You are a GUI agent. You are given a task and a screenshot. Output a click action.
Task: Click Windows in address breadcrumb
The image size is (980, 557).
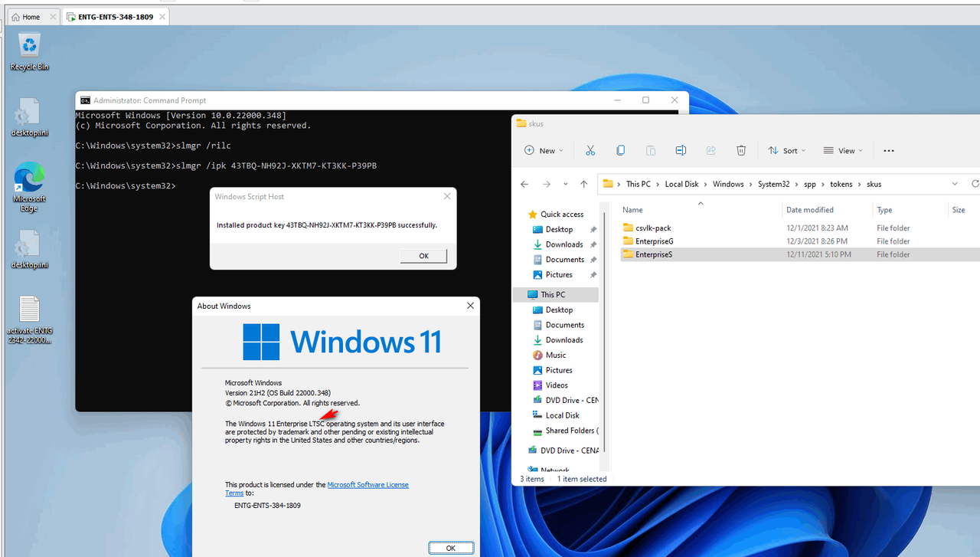point(728,184)
